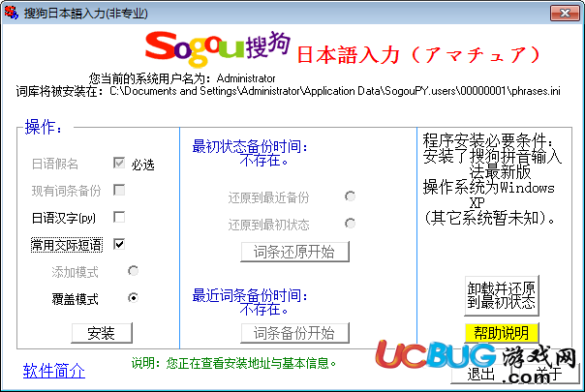Click the 程序安装必要条件 requirements text
Image resolution: width=585 pixels, height=392 pixels.
(488, 141)
